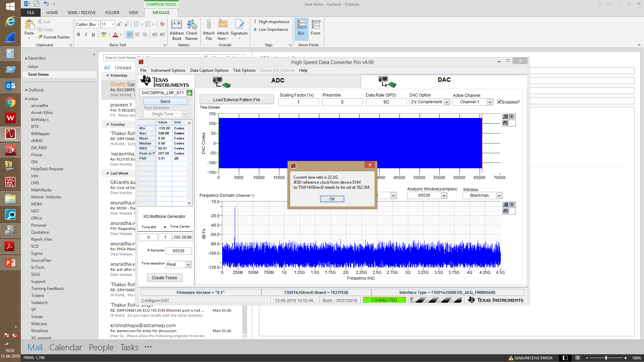The width and height of the screenshot is (644, 362).
Task: Open the Instrument Options menu
Action: click(x=168, y=70)
